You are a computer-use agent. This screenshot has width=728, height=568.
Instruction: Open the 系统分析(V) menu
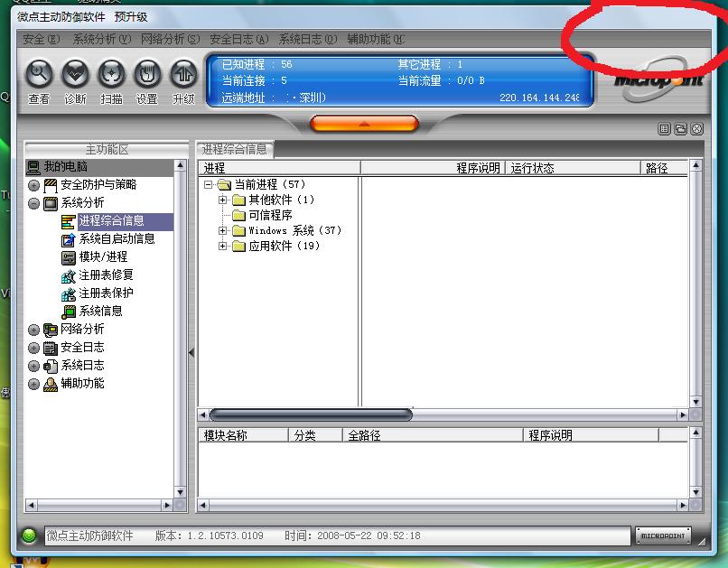[102, 40]
